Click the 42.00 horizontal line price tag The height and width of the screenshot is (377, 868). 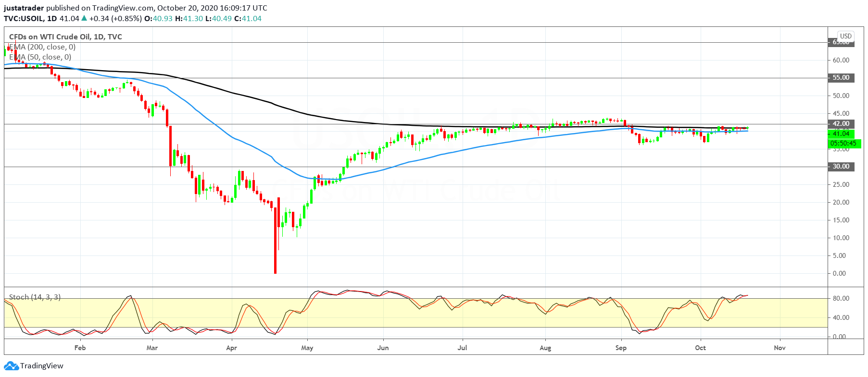coord(841,124)
